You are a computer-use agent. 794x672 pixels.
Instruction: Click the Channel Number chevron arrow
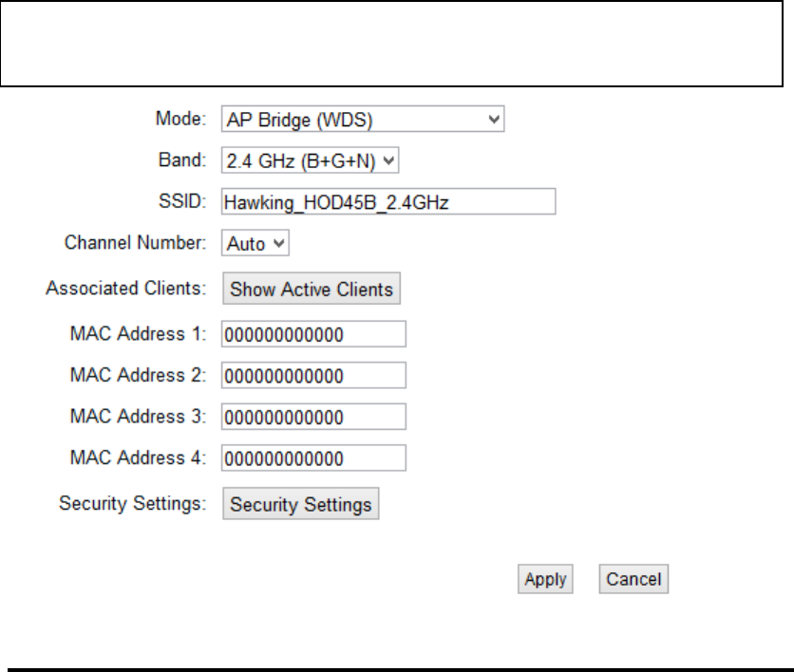pyautogui.click(x=279, y=243)
